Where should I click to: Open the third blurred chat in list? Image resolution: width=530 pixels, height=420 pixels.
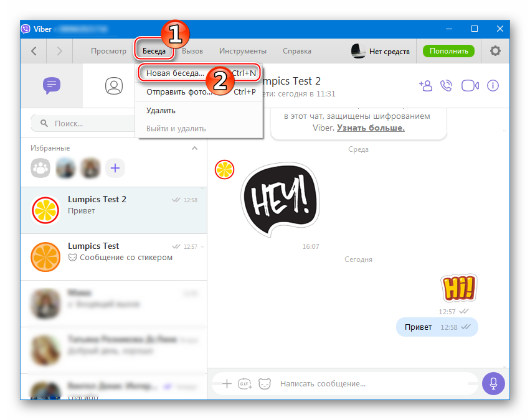(113, 304)
